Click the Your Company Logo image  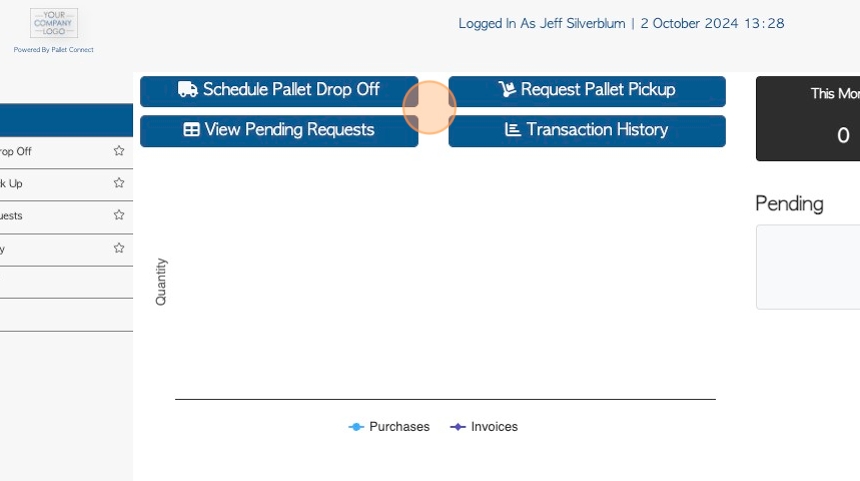[x=54, y=23]
